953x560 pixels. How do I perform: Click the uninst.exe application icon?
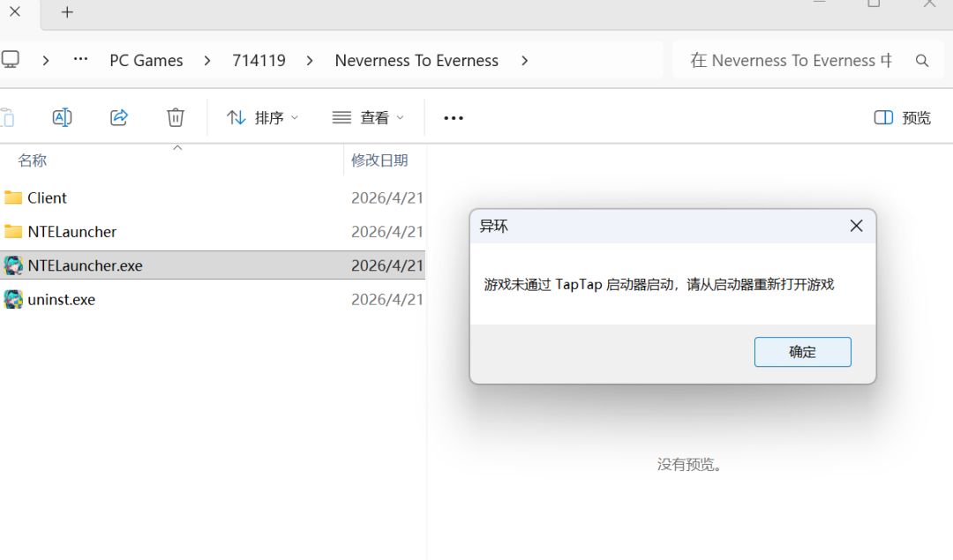13,300
